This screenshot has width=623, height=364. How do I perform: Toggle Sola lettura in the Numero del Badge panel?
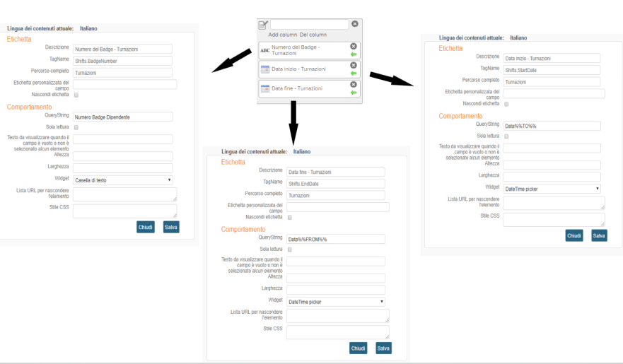[76, 127]
